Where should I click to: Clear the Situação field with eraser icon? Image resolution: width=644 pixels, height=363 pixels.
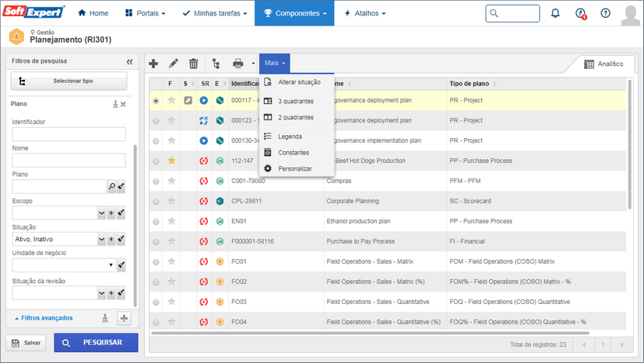(121, 239)
